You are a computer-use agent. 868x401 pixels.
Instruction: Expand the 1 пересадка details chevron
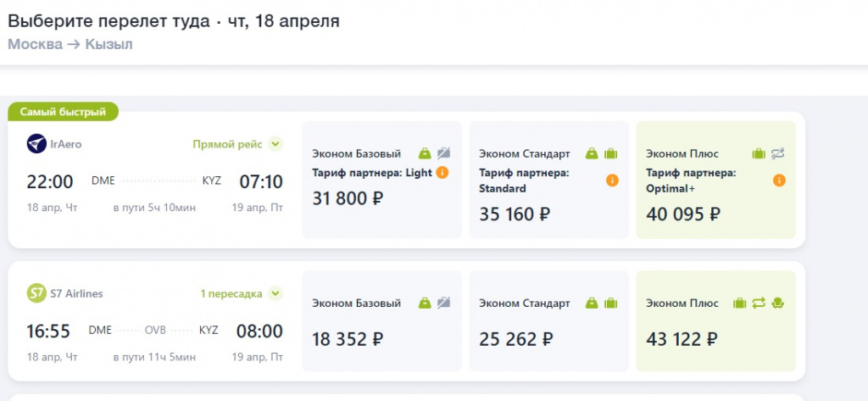(275, 293)
